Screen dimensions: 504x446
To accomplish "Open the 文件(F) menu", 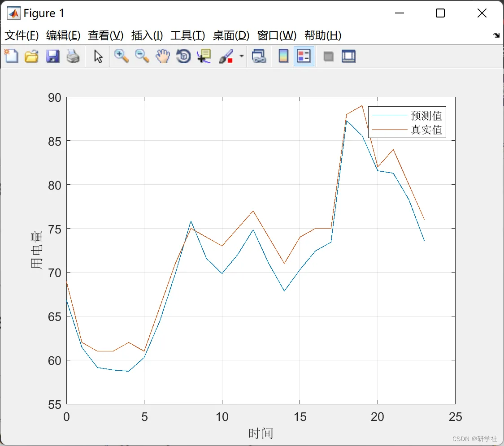I will pos(22,35).
